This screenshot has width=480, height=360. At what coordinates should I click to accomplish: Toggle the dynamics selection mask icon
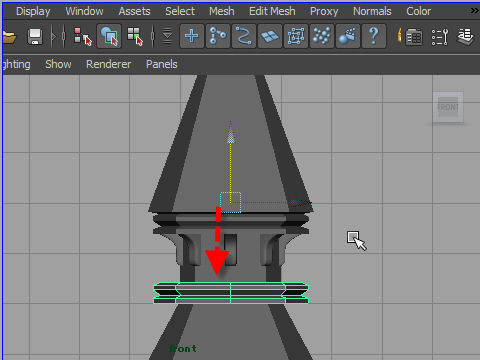pyautogui.click(x=322, y=36)
